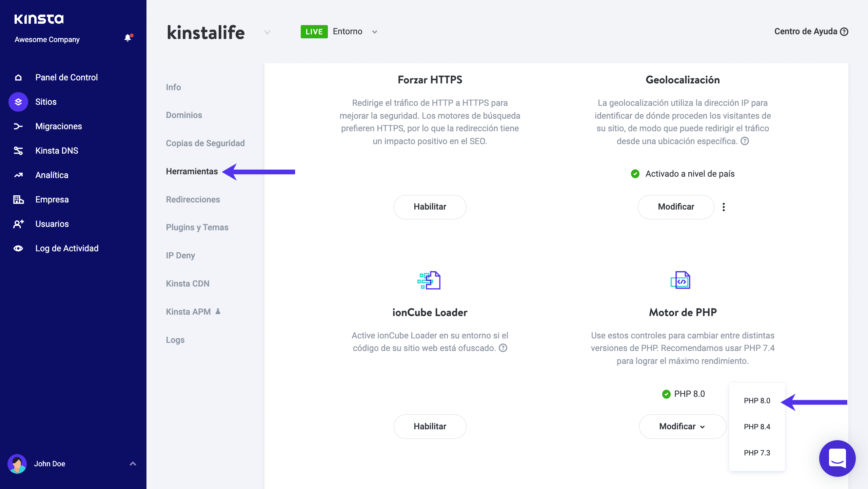Select PHP 8.4 from version list
The width and height of the screenshot is (868, 489).
pos(757,427)
